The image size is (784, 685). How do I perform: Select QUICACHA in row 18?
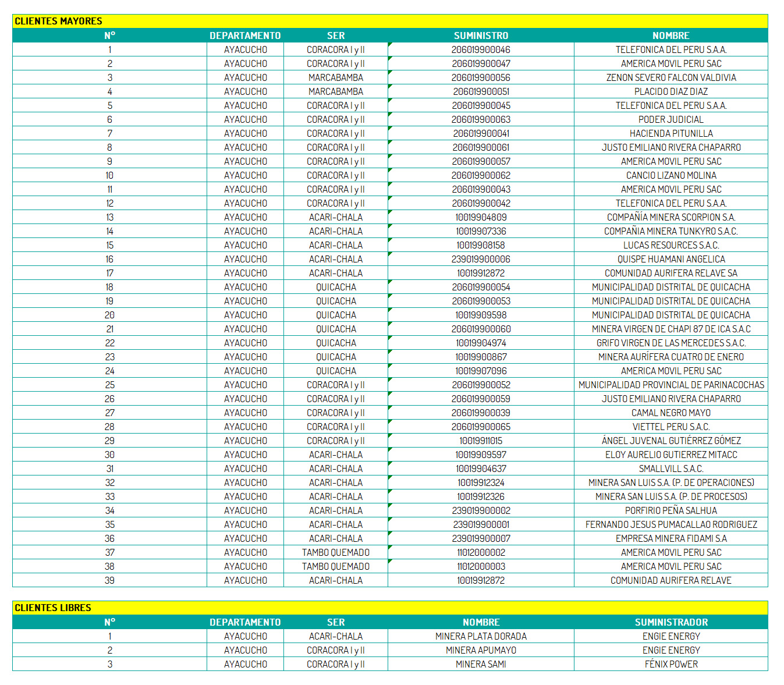point(336,287)
